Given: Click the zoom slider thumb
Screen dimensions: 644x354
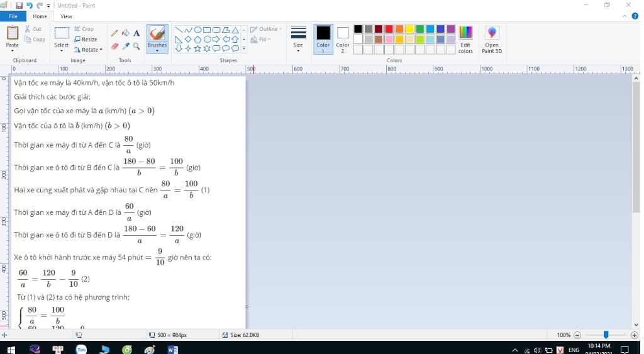Looking at the screenshot, I should pyautogui.click(x=606, y=335).
